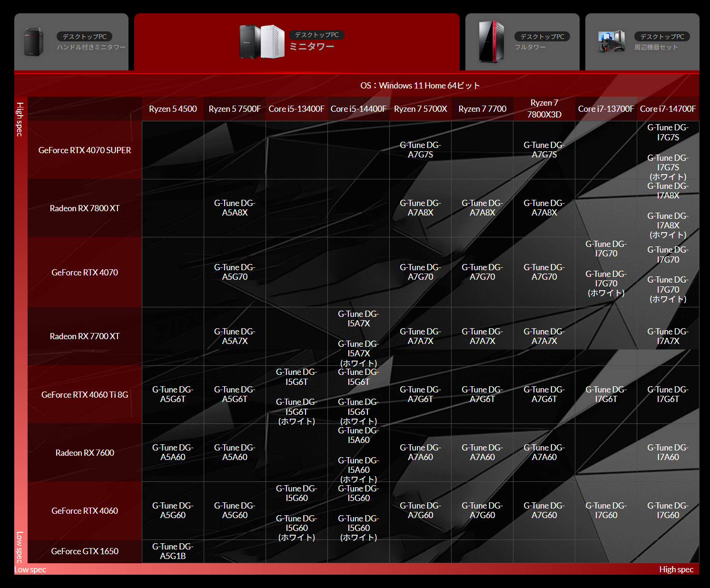Open G-Tune DG-I5A7X non-white model
This screenshot has width=710, height=588.
(359, 319)
